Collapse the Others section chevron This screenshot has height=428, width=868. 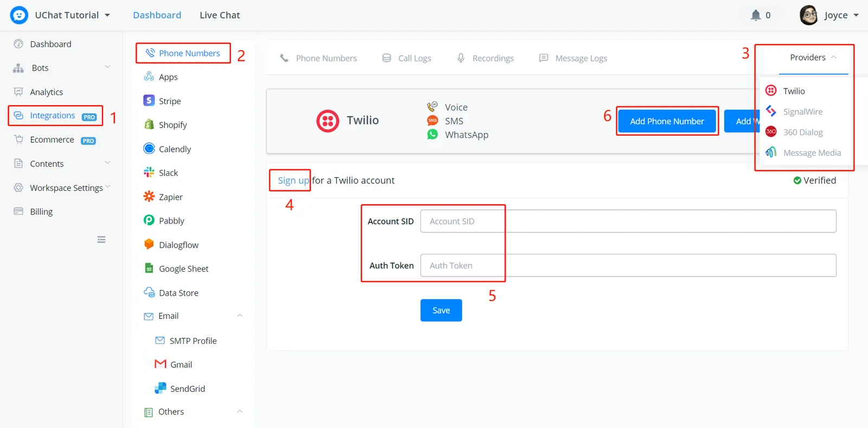240,412
